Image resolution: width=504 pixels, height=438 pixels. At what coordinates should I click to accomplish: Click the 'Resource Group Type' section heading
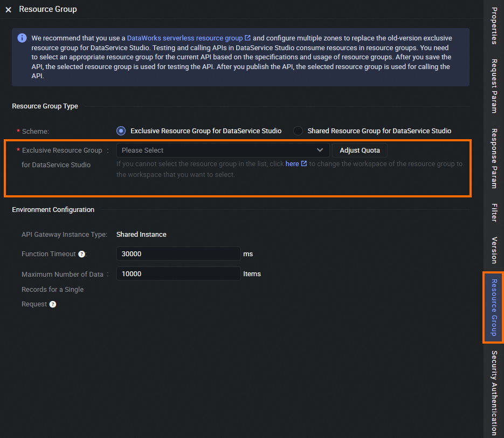[45, 106]
